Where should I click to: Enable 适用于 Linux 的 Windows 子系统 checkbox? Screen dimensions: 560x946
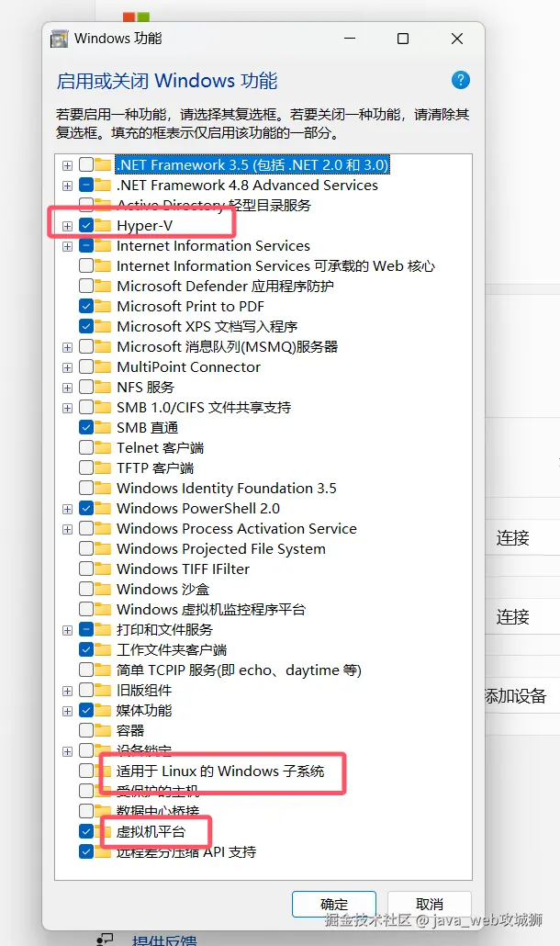coord(86,771)
